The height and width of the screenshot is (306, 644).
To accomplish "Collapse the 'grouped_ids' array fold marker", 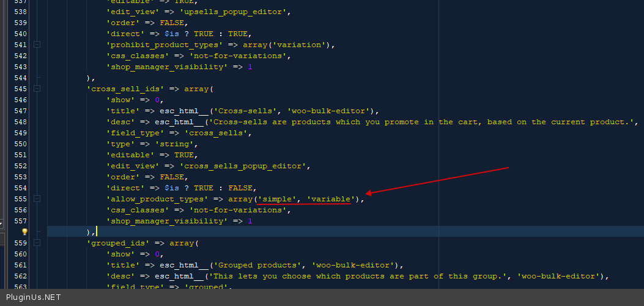I will pyautogui.click(x=37, y=243).
